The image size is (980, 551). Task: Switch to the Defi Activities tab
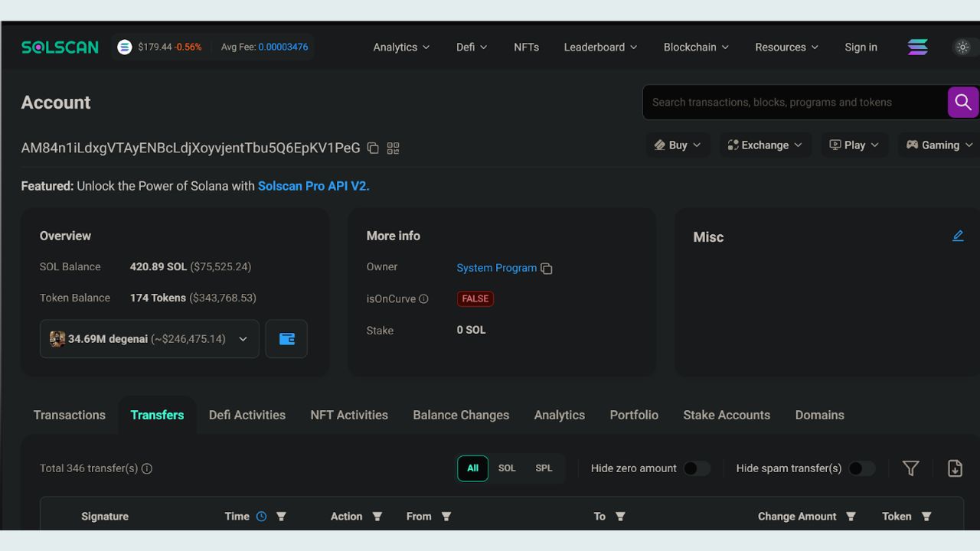[247, 415]
